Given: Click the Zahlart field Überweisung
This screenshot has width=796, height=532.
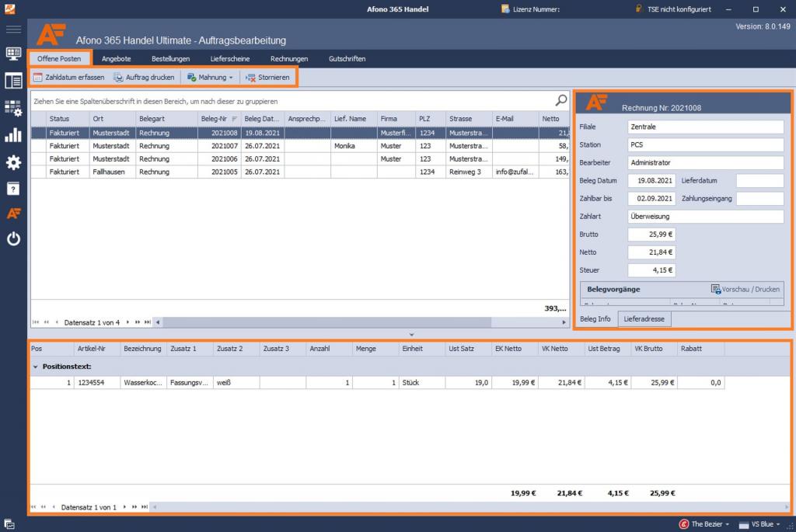Looking at the screenshot, I should pos(705,217).
